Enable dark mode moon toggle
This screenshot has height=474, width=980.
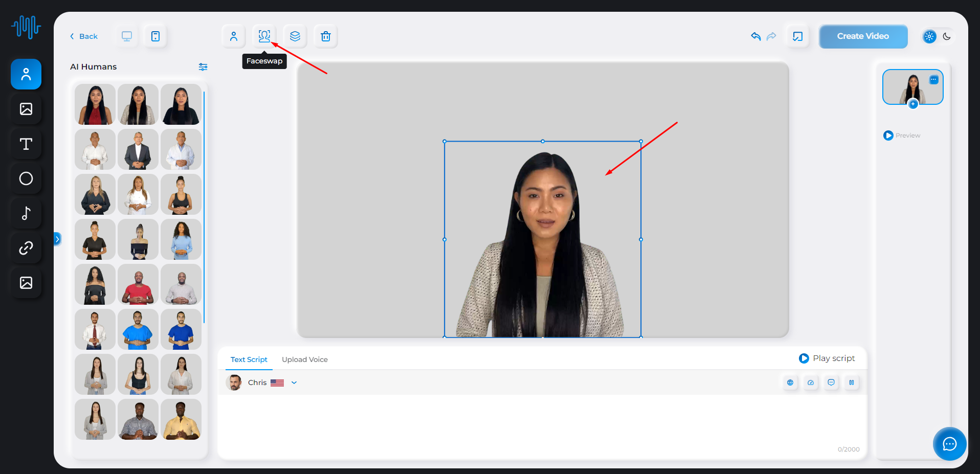(x=947, y=36)
